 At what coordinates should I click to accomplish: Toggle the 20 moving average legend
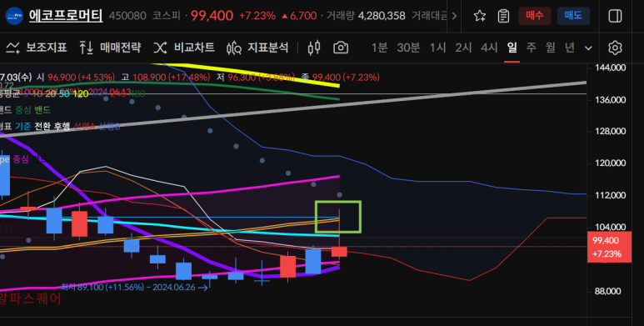point(51,93)
